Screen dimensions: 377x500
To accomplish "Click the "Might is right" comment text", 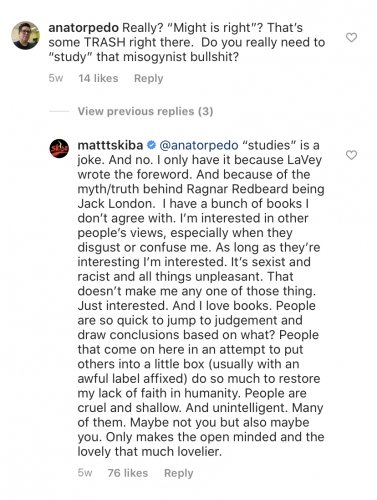I will coord(212,28).
